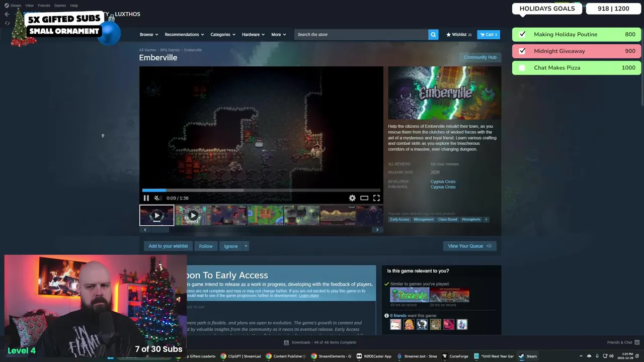
Task: Expand the More dropdown
Action: point(279,34)
